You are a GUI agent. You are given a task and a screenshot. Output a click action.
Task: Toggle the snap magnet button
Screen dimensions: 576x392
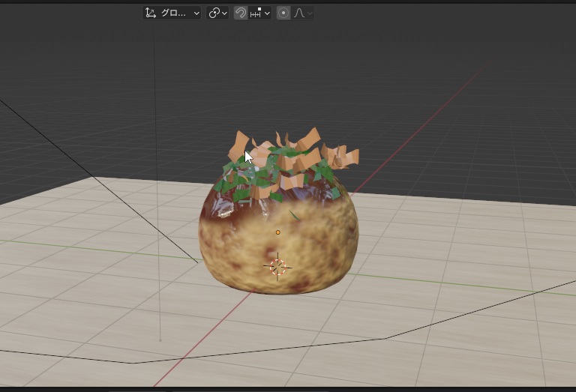tap(241, 13)
